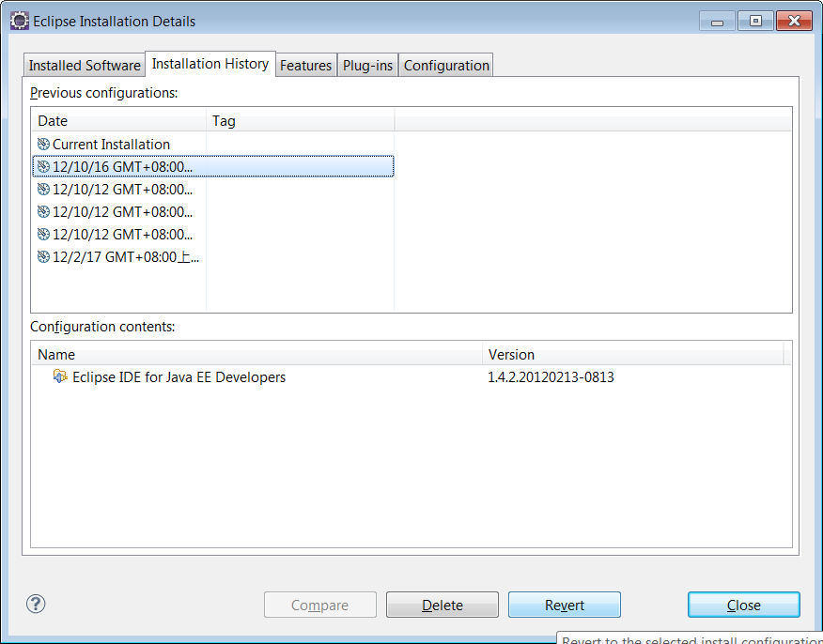Click the Tag column header
Screen dimensions: 823x644
point(300,120)
